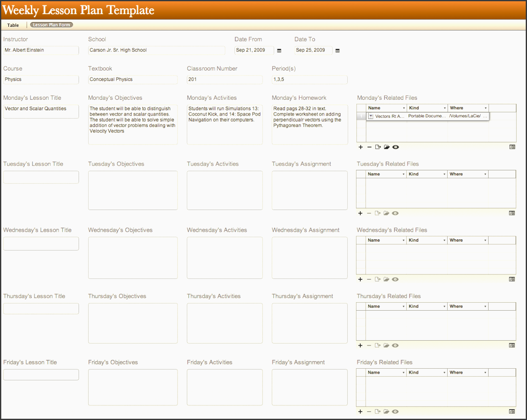
Task: Add a file to Tuesday's Related Files
Action: 360,213
